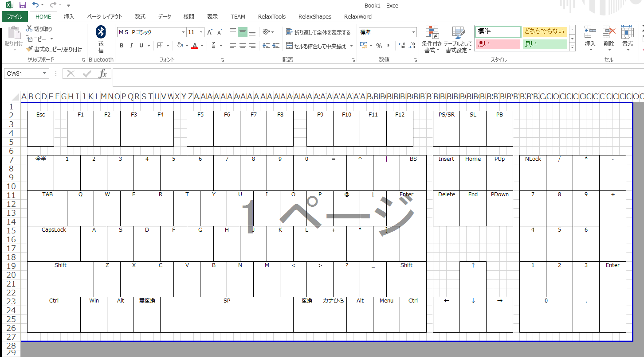Click Merge and Center (セルを結合して中央揃え)
Viewport: 644px width, 357px height.
pos(316,46)
